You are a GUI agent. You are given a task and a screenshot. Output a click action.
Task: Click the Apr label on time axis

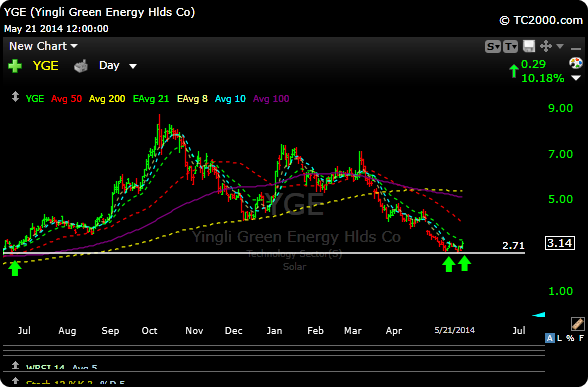tap(394, 331)
